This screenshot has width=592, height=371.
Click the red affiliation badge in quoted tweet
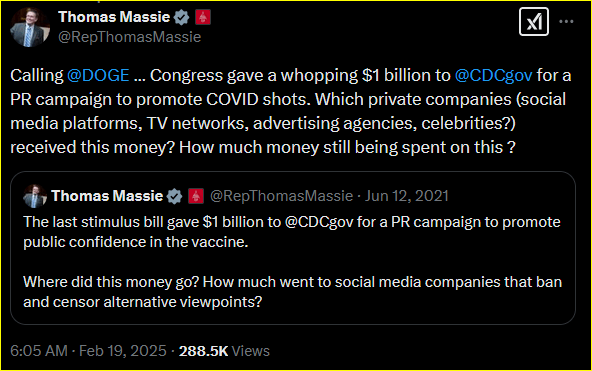click(196, 196)
